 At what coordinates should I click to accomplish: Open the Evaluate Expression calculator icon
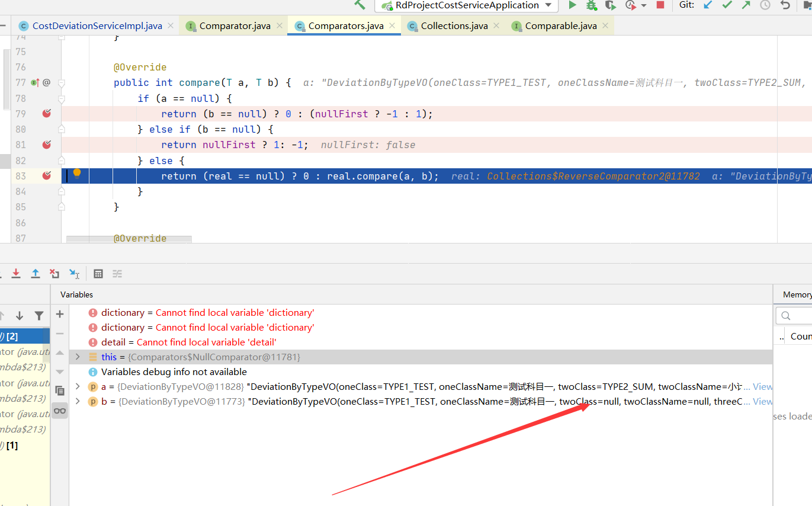pos(98,273)
